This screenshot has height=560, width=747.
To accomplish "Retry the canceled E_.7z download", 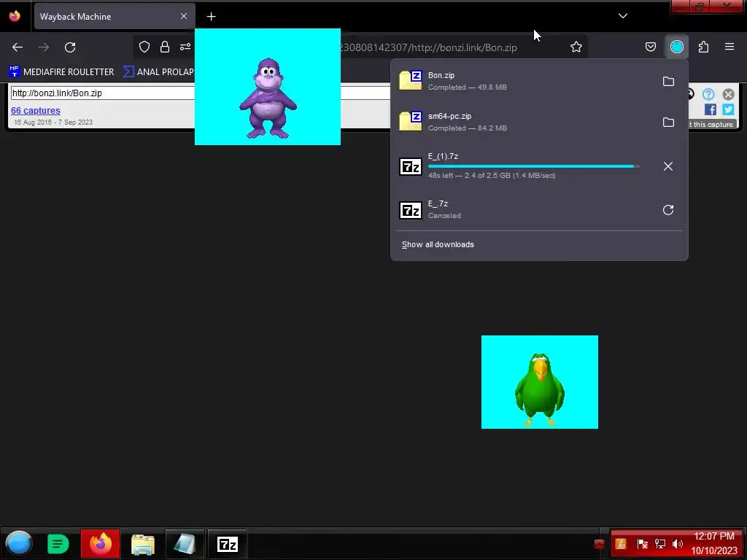I will [668, 210].
